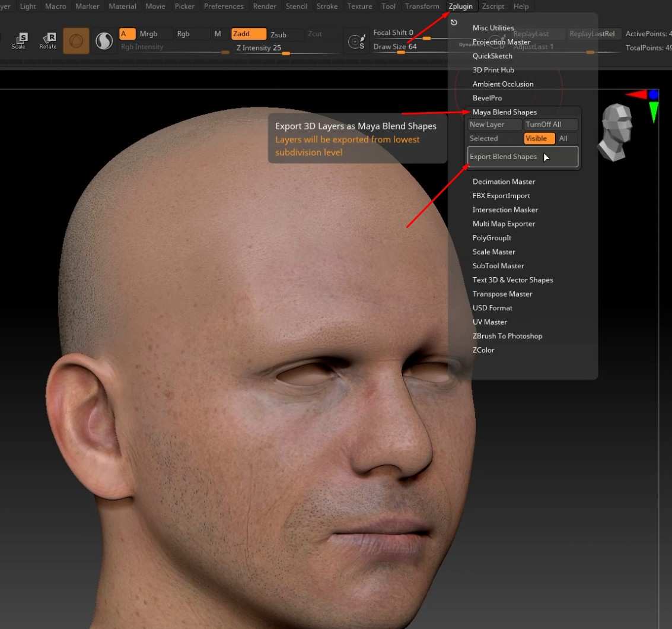Toggle M material mode
The width and height of the screenshot is (672, 629).
(x=218, y=34)
